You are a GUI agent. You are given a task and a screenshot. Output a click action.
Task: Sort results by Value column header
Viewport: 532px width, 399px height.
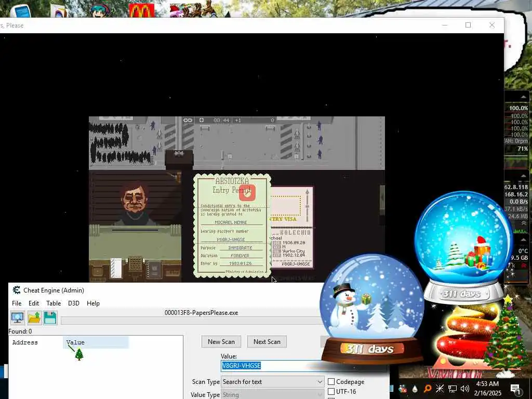click(x=75, y=342)
